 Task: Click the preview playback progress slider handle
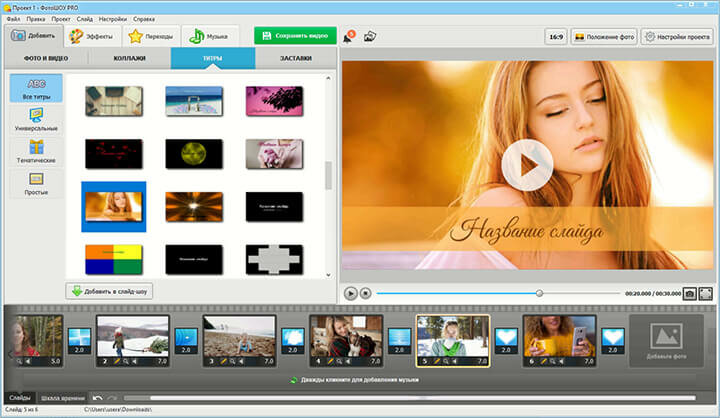[540, 293]
